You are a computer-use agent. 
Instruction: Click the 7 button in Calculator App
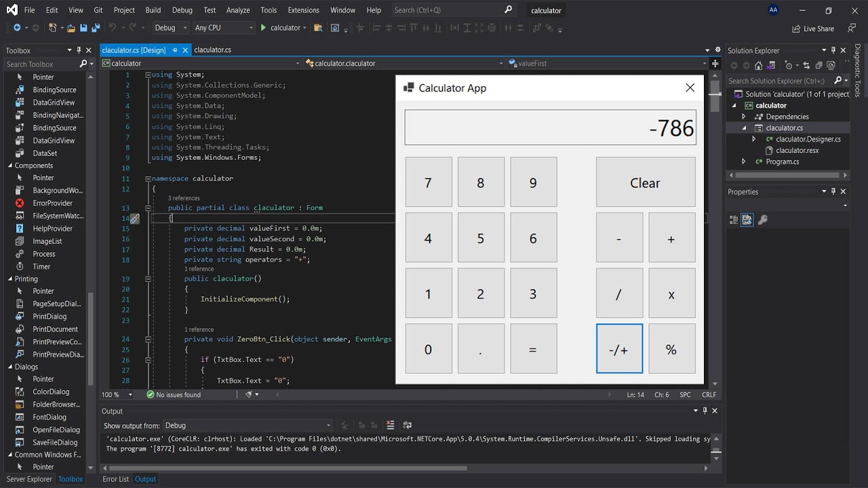tap(429, 182)
